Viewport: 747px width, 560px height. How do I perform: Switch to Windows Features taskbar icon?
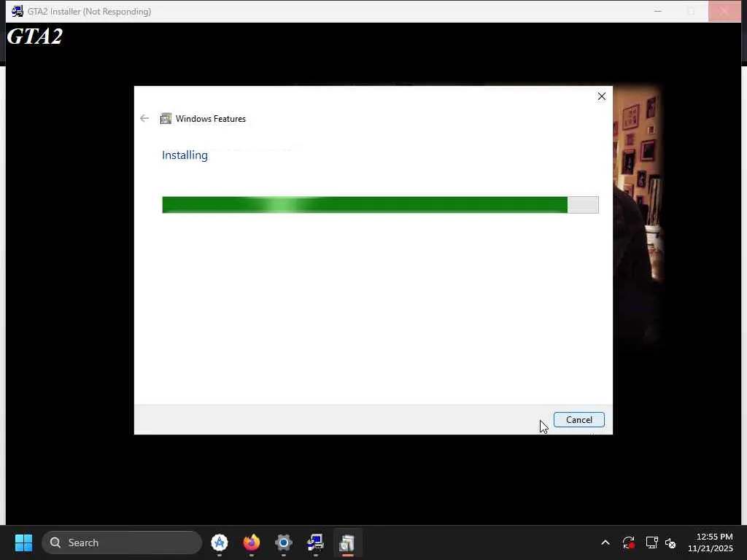point(347,542)
